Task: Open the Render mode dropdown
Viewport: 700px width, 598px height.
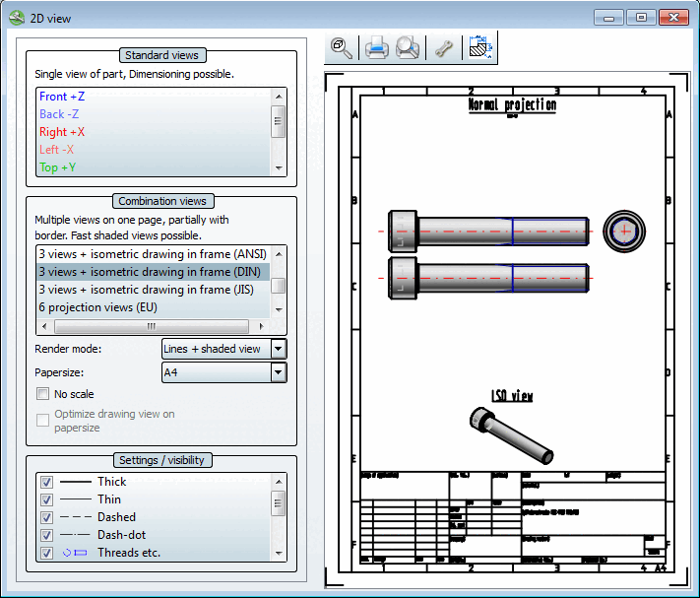Action: click(x=278, y=349)
